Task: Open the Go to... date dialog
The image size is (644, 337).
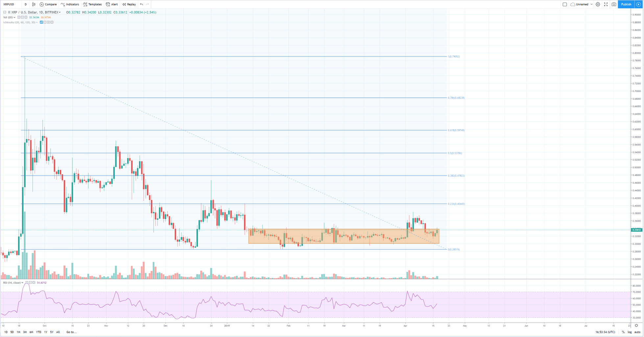Action: pos(71,332)
